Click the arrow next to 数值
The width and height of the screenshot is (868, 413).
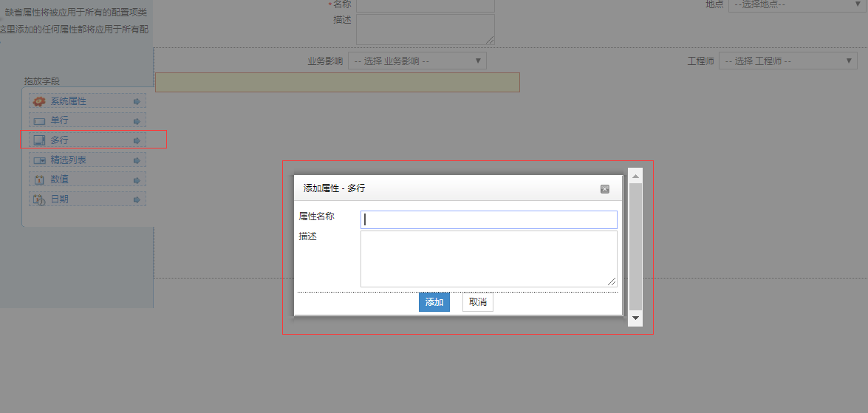pyautogui.click(x=137, y=180)
